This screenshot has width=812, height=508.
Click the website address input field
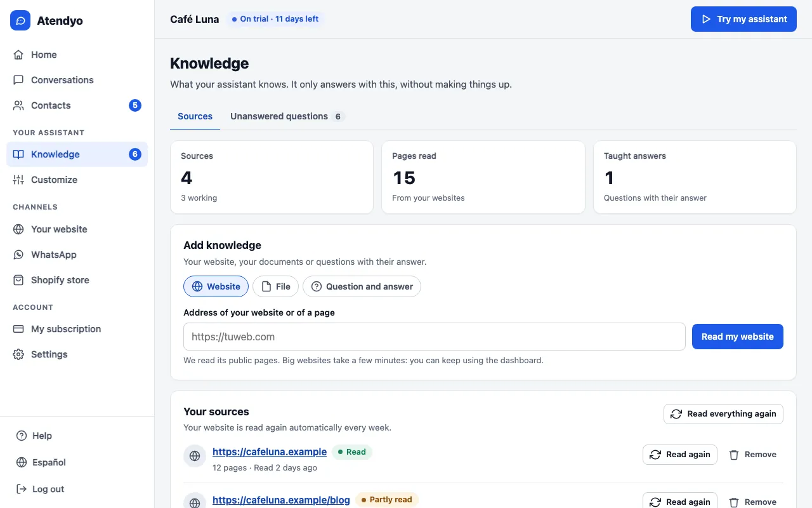pos(434,337)
